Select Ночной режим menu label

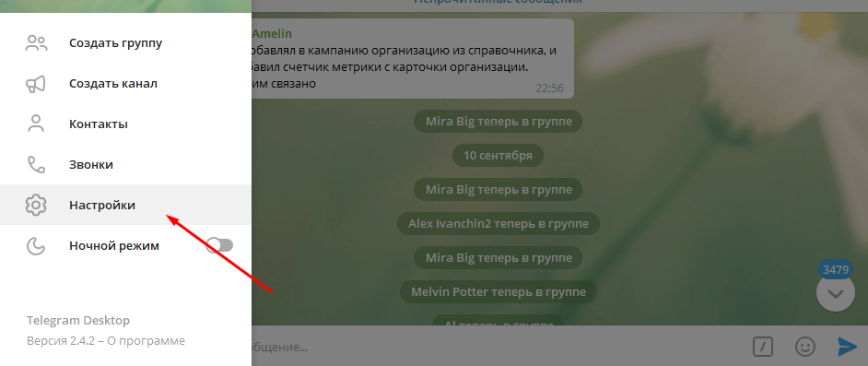pyautogui.click(x=114, y=246)
